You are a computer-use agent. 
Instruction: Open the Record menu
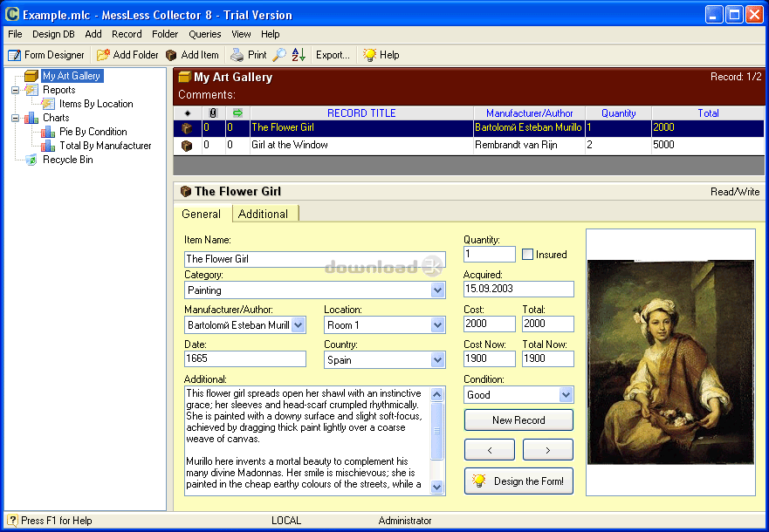[x=127, y=34]
